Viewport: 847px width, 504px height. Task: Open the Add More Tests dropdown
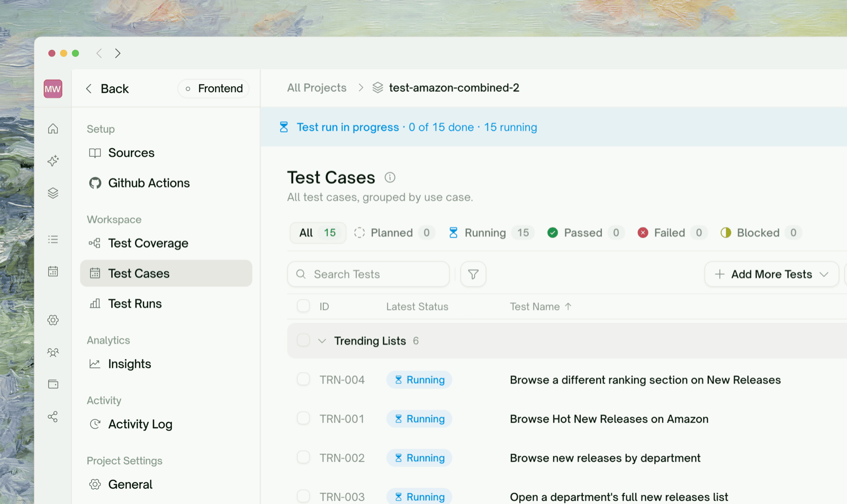tap(771, 274)
